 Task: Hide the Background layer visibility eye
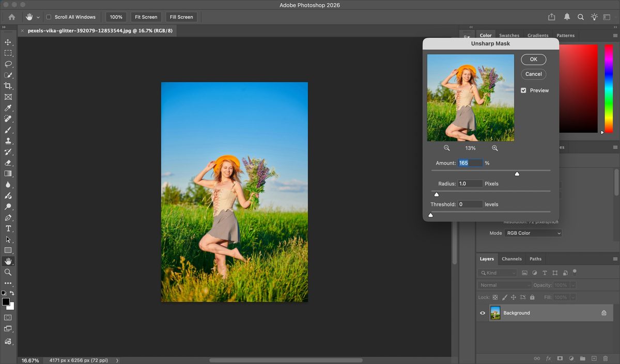[483, 313]
